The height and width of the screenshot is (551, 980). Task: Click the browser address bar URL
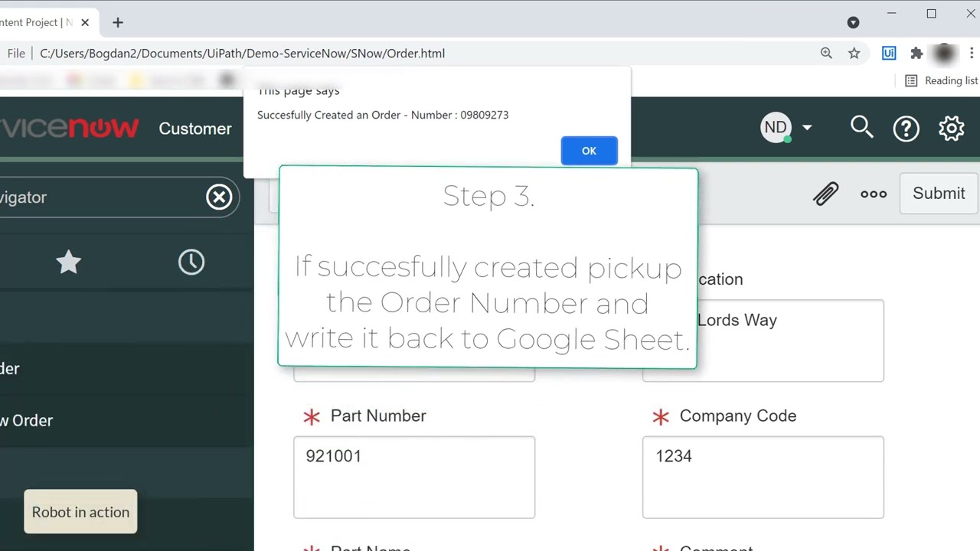click(242, 54)
